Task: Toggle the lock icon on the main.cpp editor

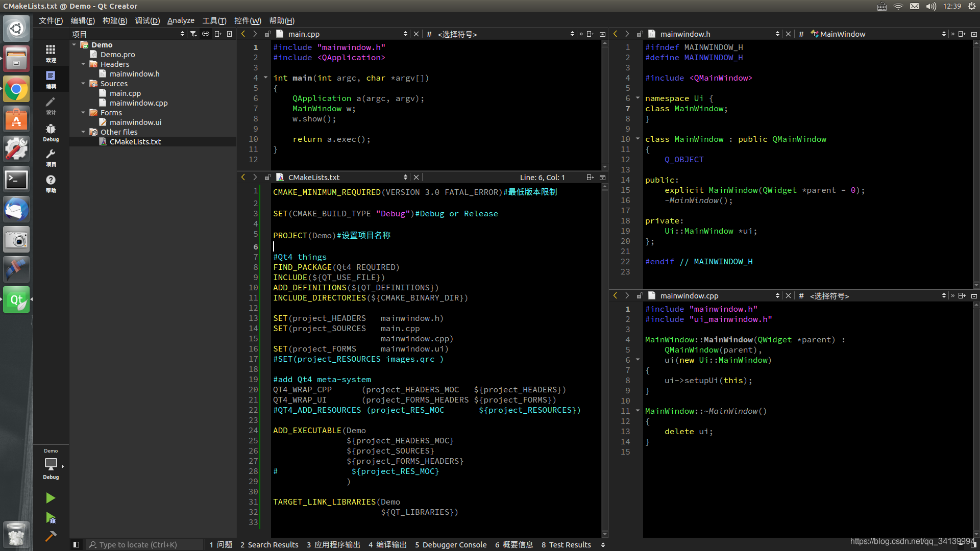Action: tap(267, 34)
